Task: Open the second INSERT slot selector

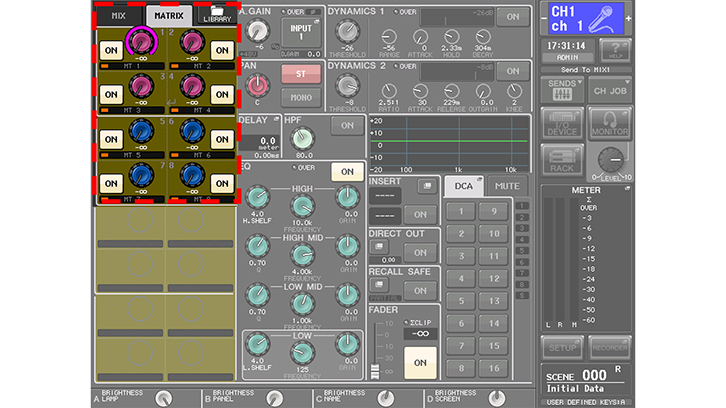Action: pos(385,215)
